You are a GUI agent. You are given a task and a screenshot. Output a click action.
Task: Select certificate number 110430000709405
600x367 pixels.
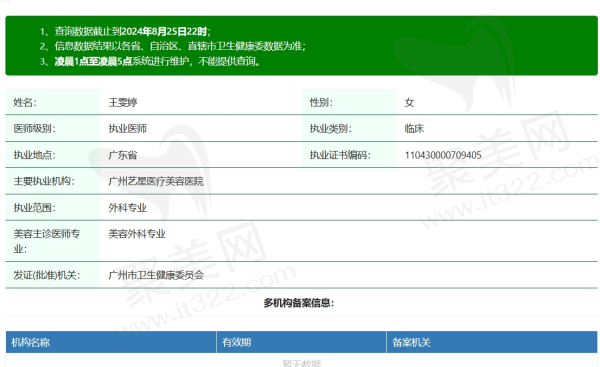[x=443, y=155]
